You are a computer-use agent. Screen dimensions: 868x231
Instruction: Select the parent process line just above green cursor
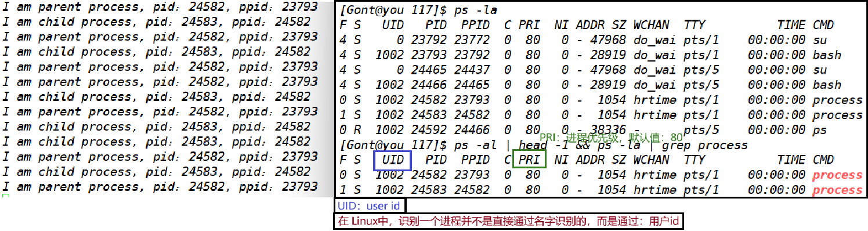(160, 186)
